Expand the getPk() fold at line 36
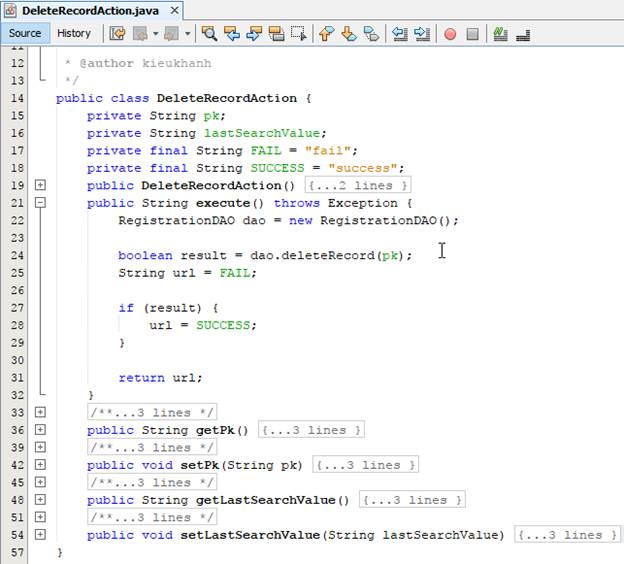 [x=40, y=429]
